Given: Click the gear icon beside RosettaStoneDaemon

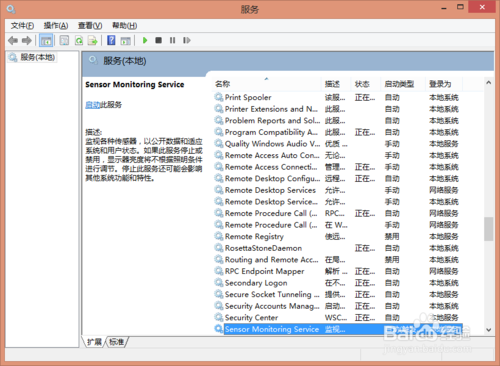Looking at the screenshot, I should tap(219, 248).
